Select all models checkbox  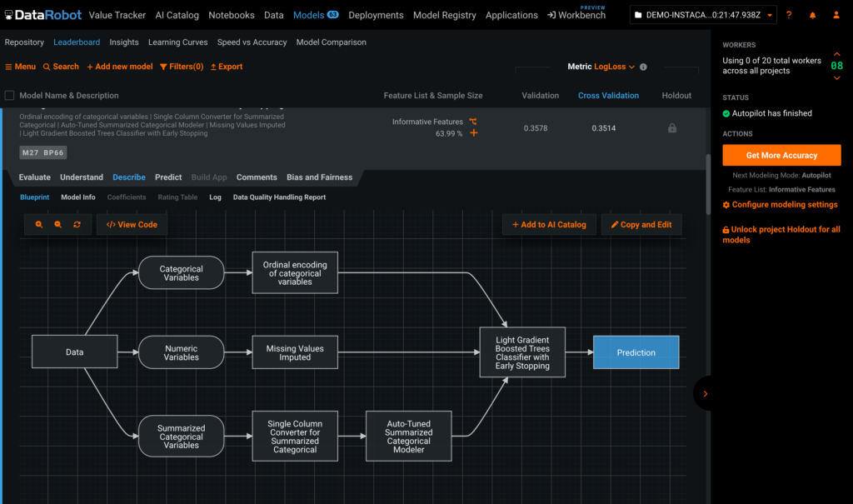click(x=9, y=95)
